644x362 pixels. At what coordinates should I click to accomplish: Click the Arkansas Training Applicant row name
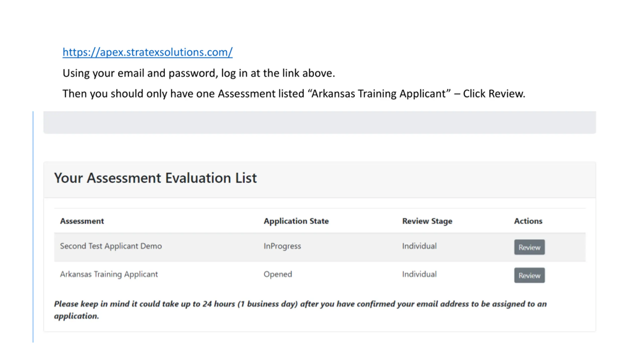[109, 274]
